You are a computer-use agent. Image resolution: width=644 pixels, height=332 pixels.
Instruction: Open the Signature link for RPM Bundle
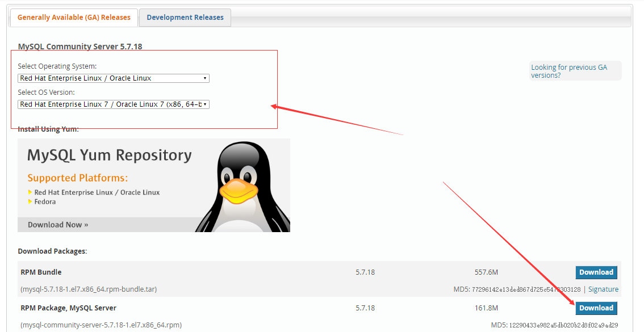(603, 289)
